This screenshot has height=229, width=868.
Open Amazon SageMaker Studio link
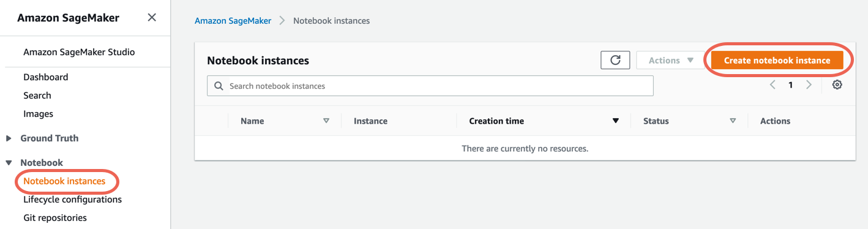[79, 52]
